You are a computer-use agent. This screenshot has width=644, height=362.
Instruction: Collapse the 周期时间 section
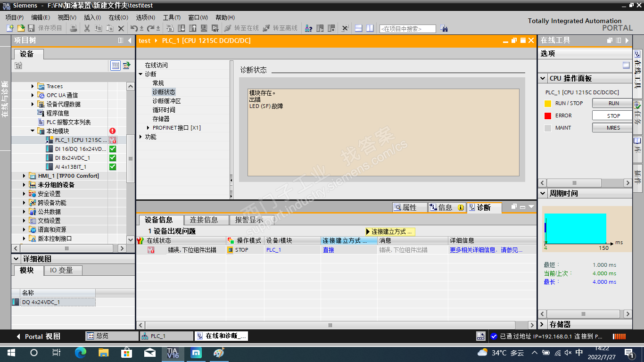point(543,193)
